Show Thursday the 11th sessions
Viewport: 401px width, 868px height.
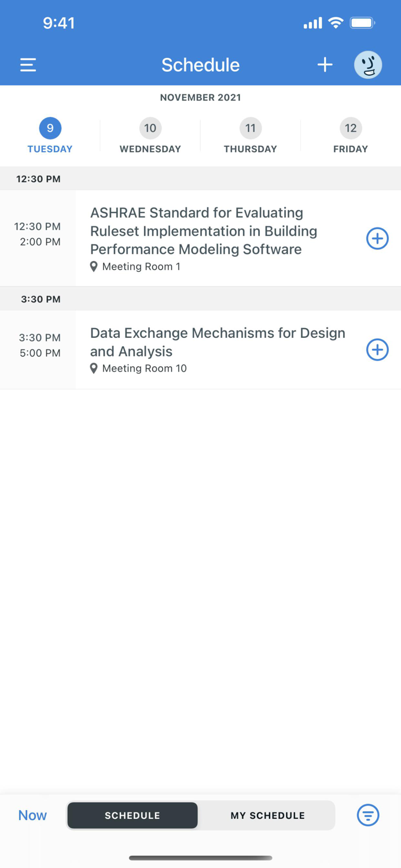click(x=251, y=135)
